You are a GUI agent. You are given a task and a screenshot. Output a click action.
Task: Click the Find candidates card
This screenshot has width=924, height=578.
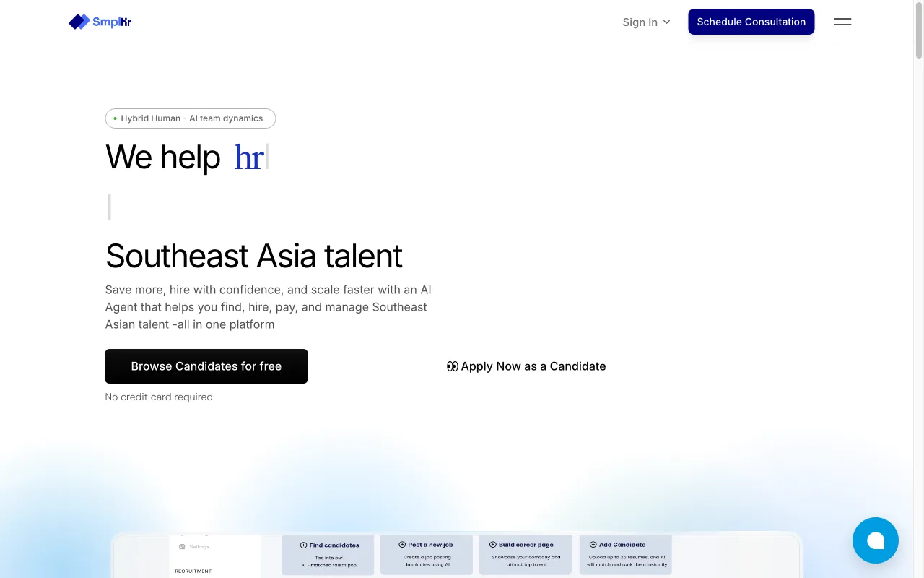328,555
